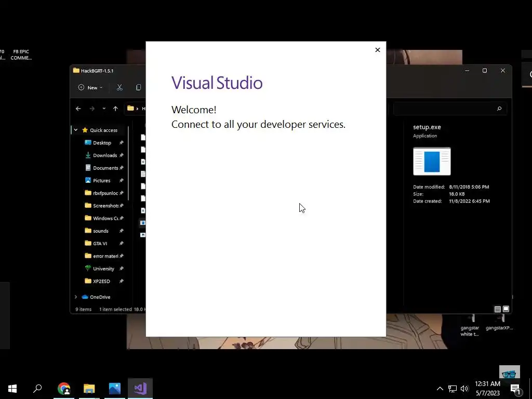Open Google Chrome from the taskbar
Image resolution: width=532 pixels, height=399 pixels.
[64, 389]
